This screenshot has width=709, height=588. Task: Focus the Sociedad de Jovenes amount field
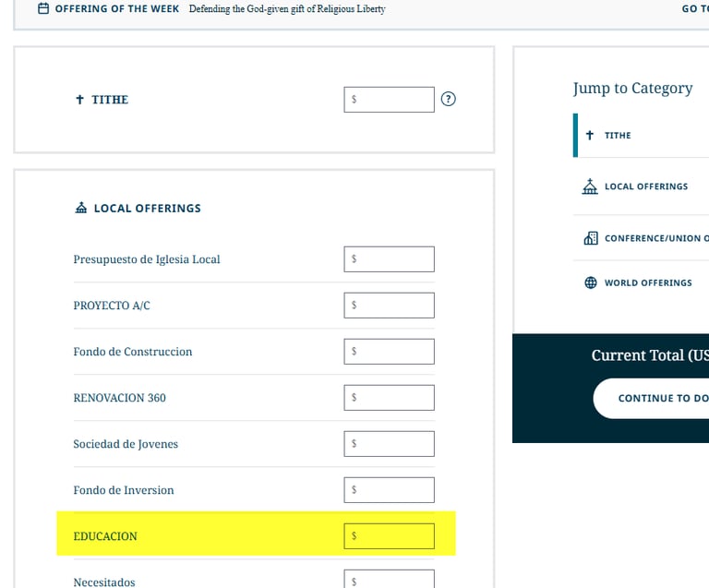click(389, 444)
